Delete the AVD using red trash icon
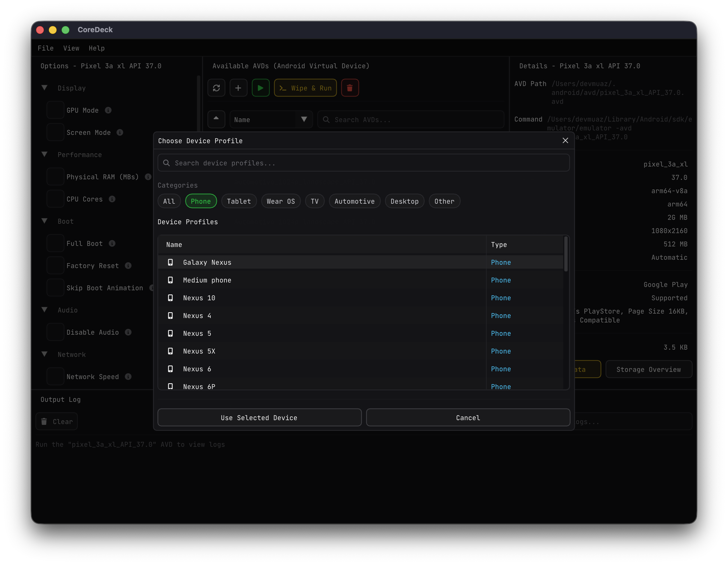The image size is (728, 565). coord(350,88)
